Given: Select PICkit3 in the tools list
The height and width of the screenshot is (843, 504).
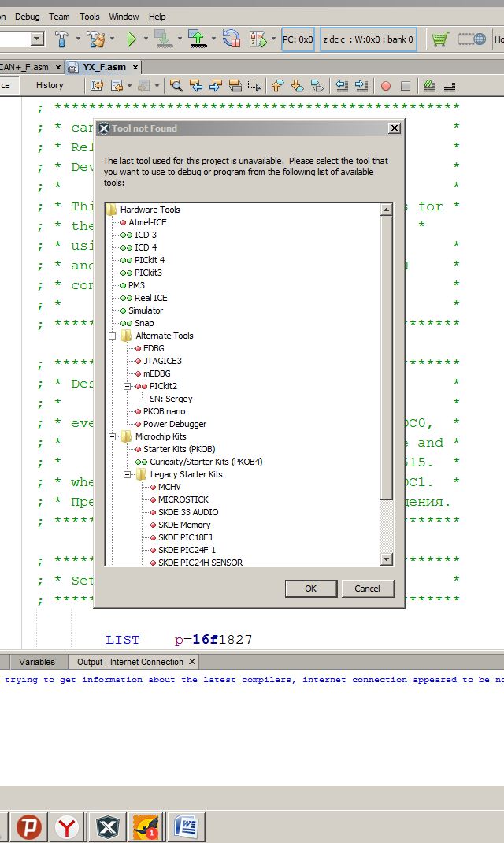Looking at the screenshot, I should click(x=148, y=273).
